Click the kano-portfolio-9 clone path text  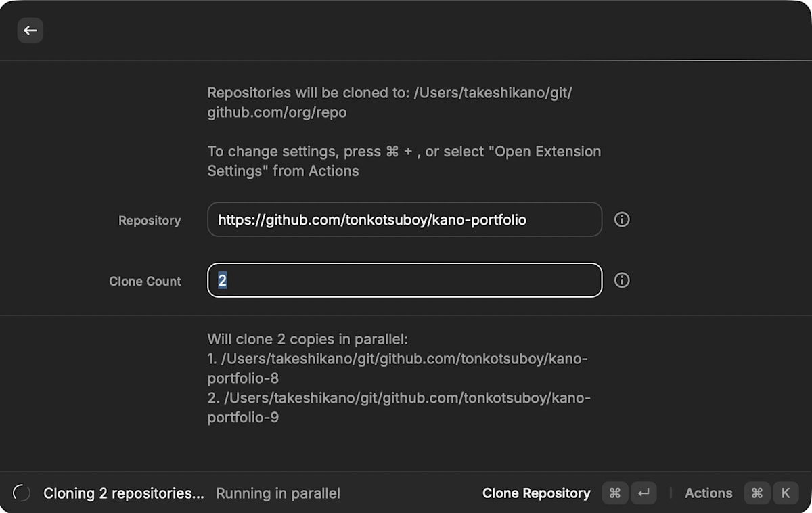399,407
